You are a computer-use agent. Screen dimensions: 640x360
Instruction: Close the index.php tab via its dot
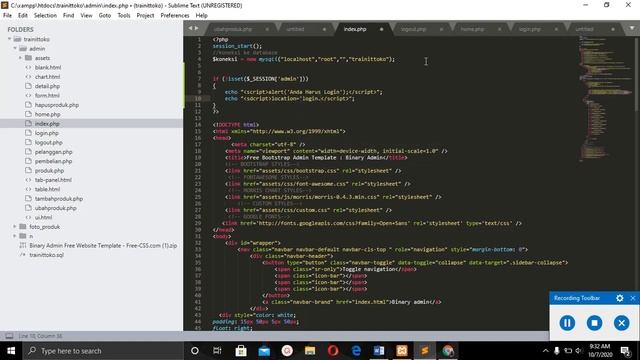pyautogui.click(x=382, y=29)
